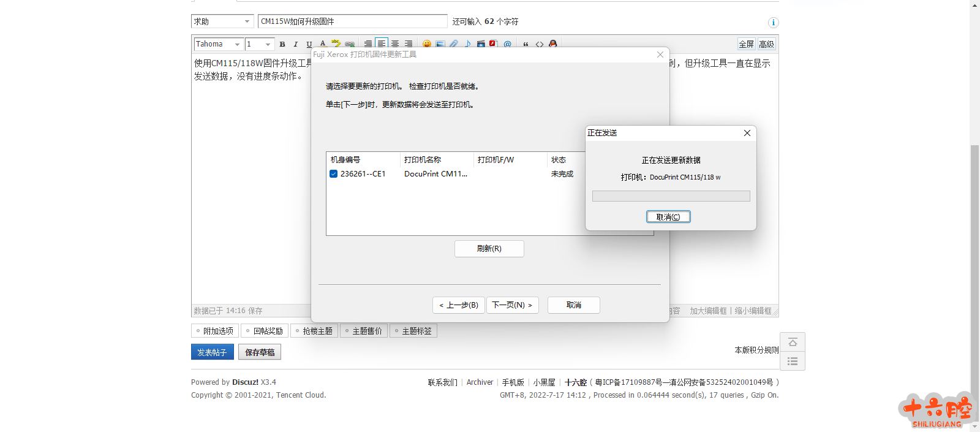The image size is (980, 432).
Task: Toggle italic formatting in the editor
Action: coord(296,44)
